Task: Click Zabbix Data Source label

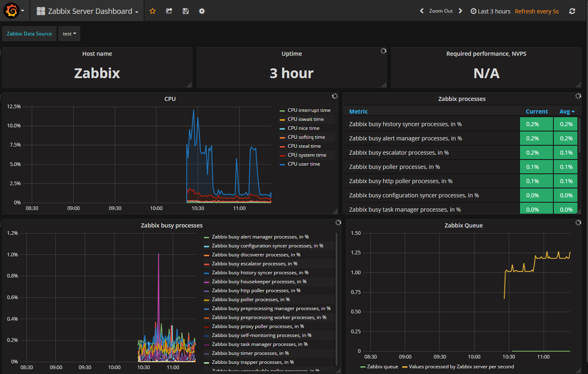Action: pos(29,34)
